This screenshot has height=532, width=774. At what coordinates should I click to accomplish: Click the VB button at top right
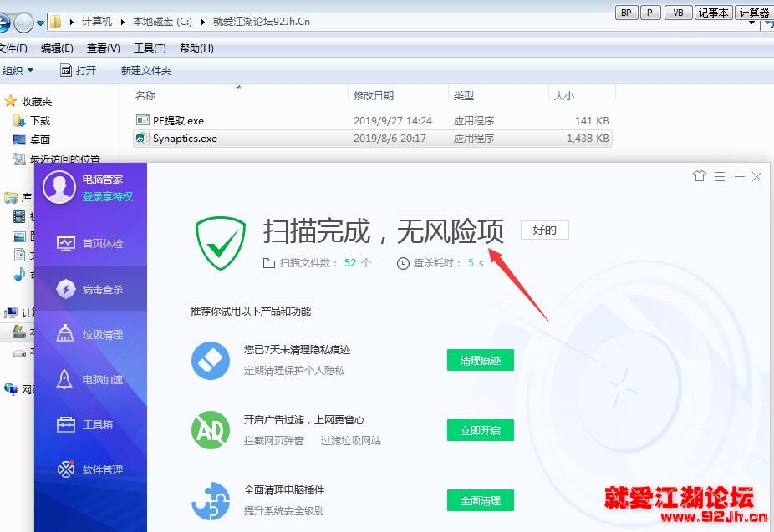tap(678, 13)
